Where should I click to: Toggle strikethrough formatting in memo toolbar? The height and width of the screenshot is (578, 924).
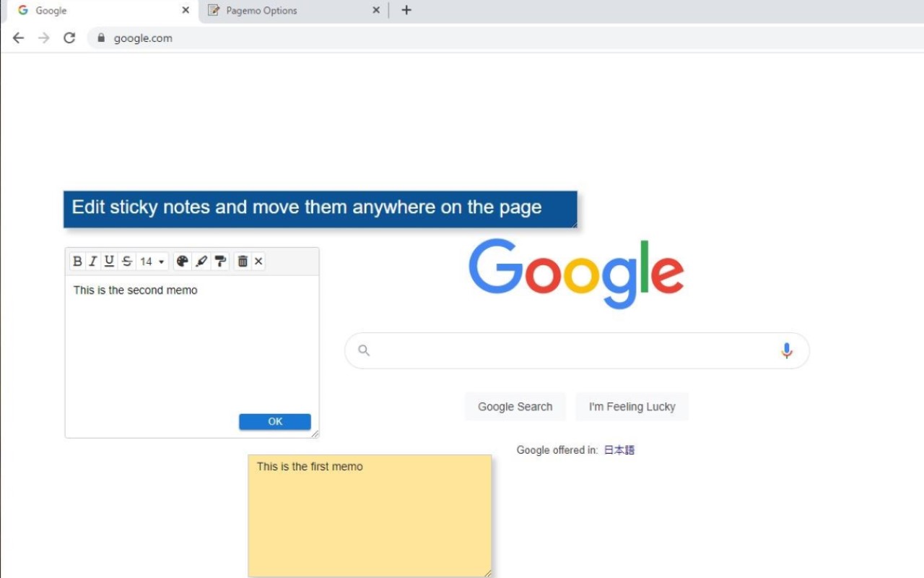click(127, 262)
